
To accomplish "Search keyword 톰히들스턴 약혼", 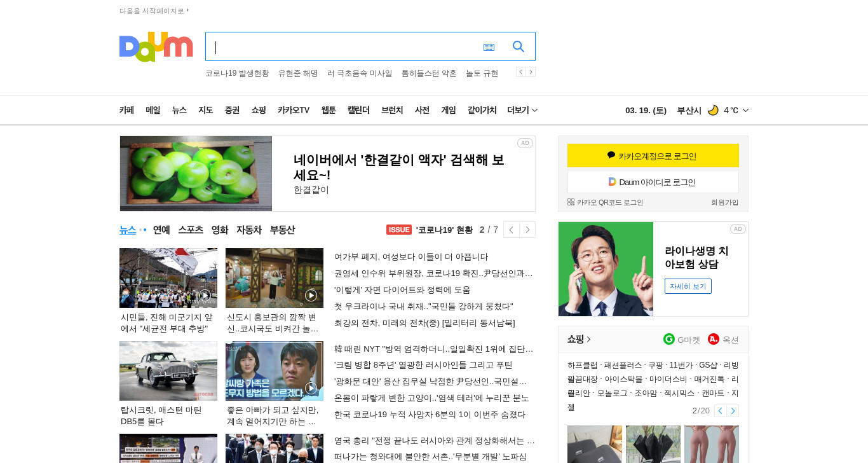I will click(x=429, y=73).
